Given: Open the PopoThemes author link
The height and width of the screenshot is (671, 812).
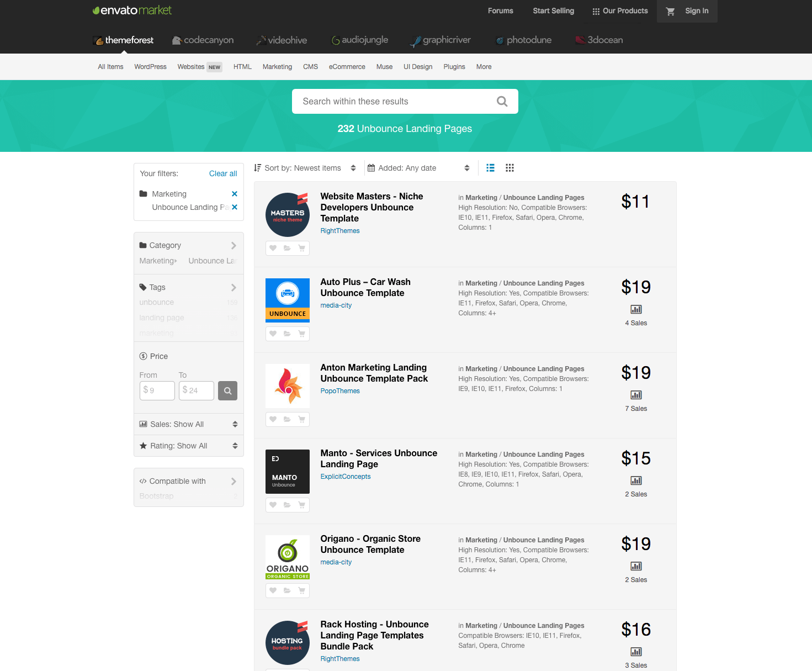Looking at the screenshot, I should point(340,391).
